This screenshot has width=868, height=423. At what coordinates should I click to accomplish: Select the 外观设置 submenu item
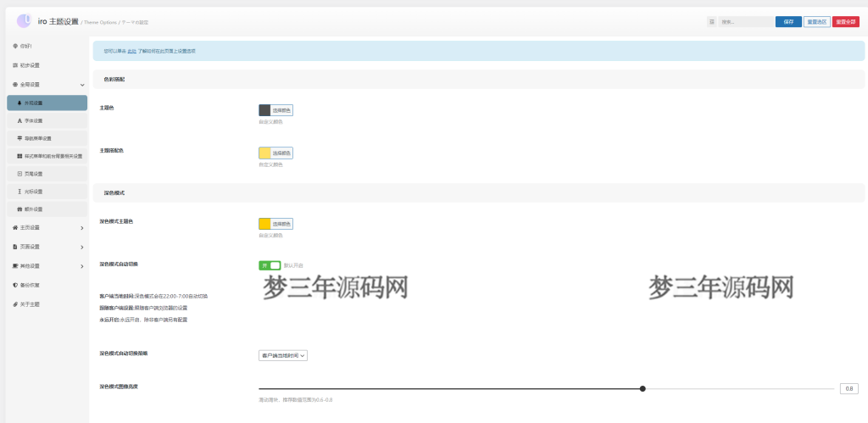tap(47, 103)
